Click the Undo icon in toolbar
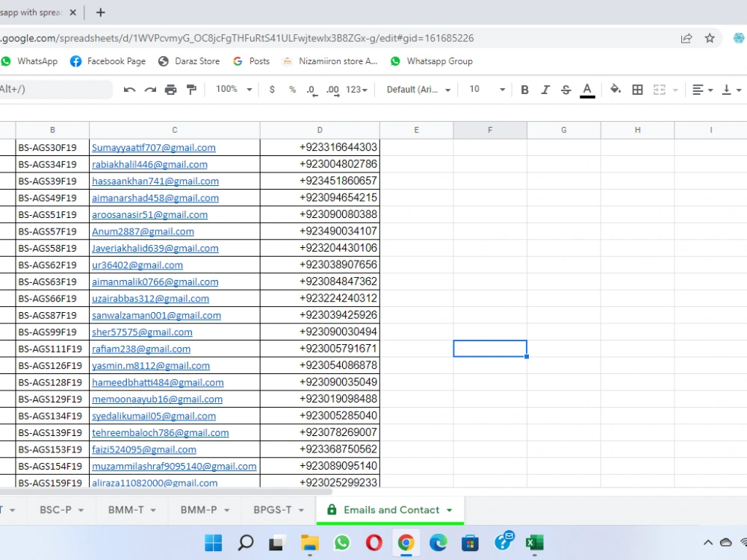The height and width of the screenshot is (560, 747). [129, 90]
